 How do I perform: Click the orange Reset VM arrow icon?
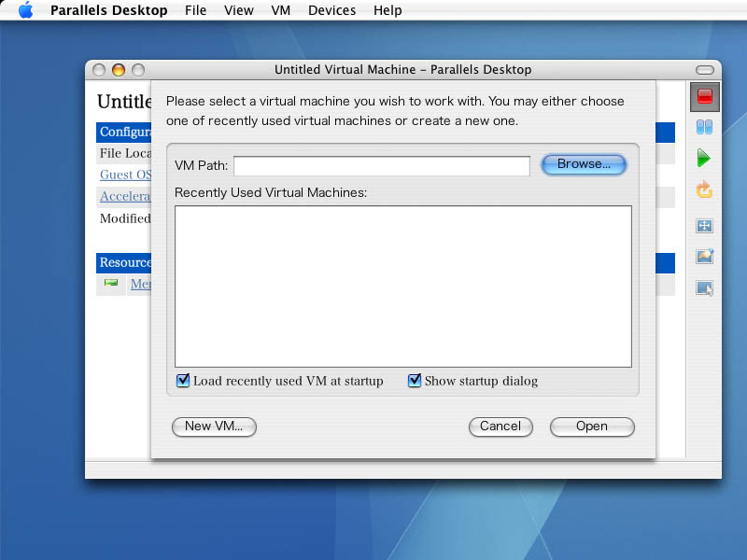point(705,190)
